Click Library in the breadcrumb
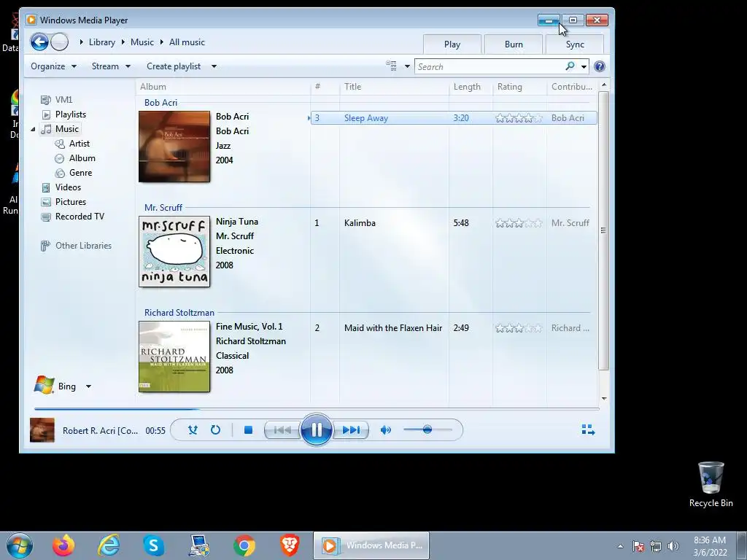 [102, 42]
